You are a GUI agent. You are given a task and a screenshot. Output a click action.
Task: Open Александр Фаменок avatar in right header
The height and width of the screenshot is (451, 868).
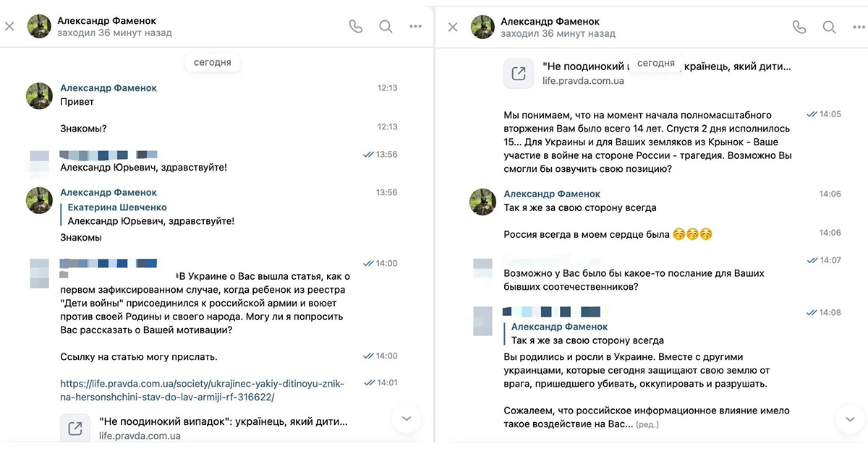click(482, 27)
